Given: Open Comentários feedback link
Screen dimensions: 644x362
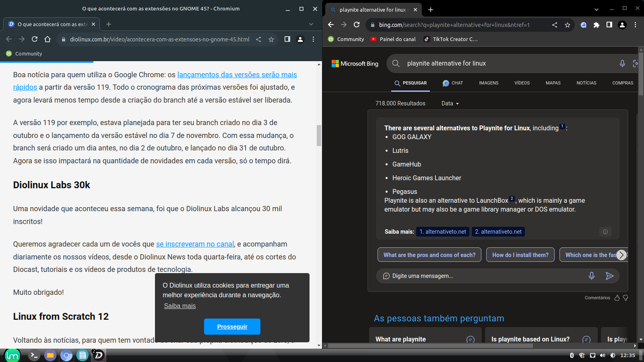Looking at the screenshot, I should [x=597, y=298].
